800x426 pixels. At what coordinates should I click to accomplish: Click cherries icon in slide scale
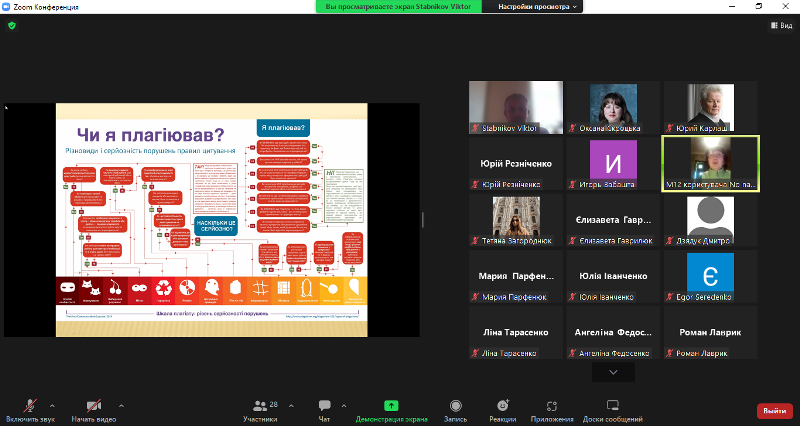(115, 288)
